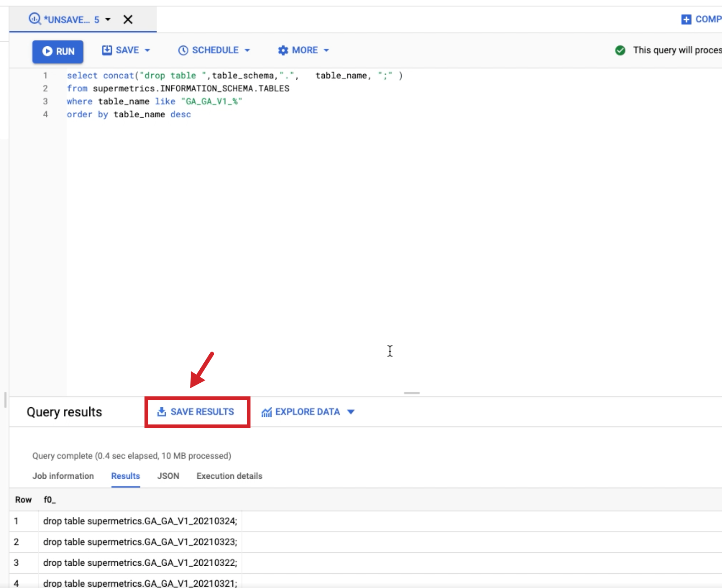Image resolution: width=722 pixels, height=588 pixels.
Task: Click the Row column header
Action: [x=23, y=500]
